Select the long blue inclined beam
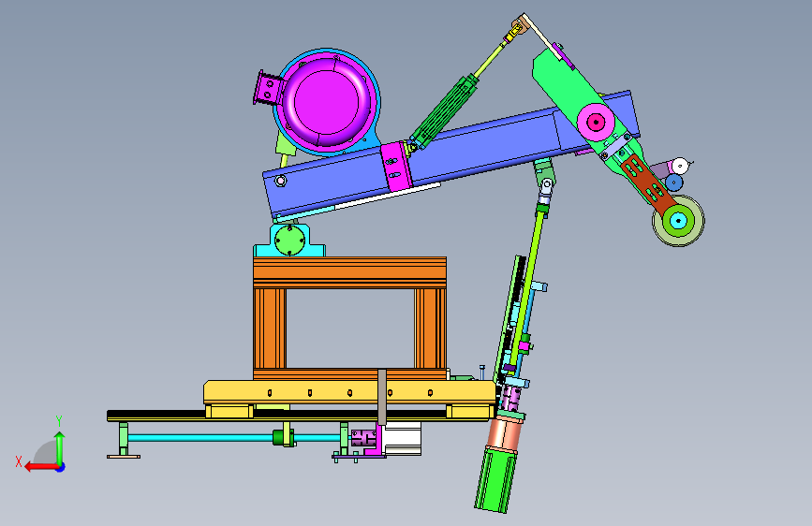The image size is (812, 526). click(450, 154)
